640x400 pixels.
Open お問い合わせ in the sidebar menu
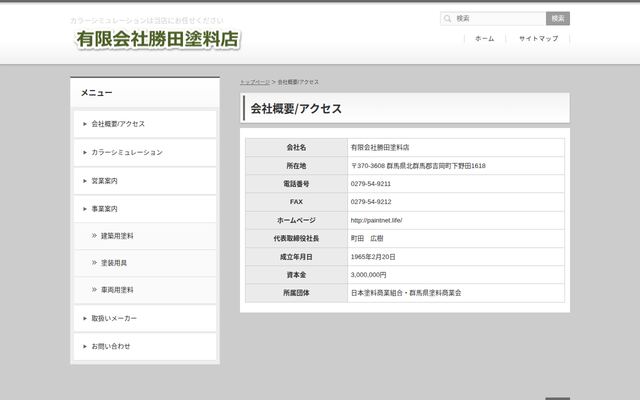coord(145,347)
